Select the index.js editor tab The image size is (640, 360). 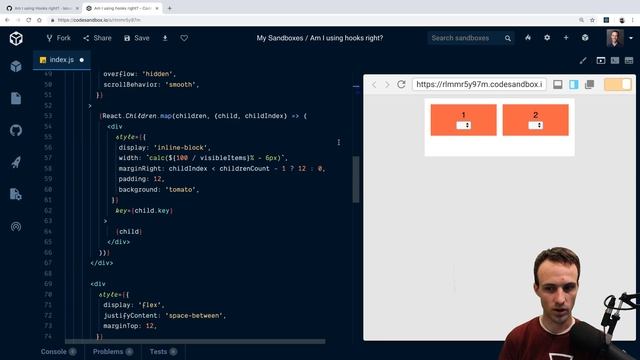point(61,60)
